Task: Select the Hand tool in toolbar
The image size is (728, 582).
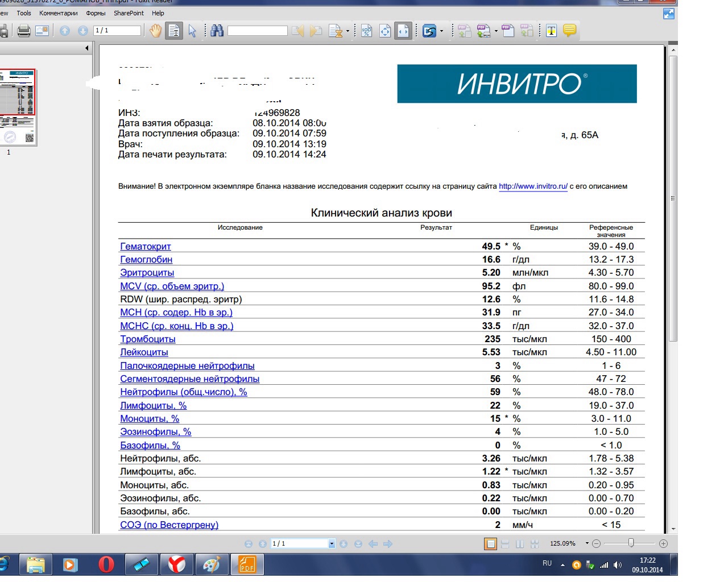Action: (155, 31)
